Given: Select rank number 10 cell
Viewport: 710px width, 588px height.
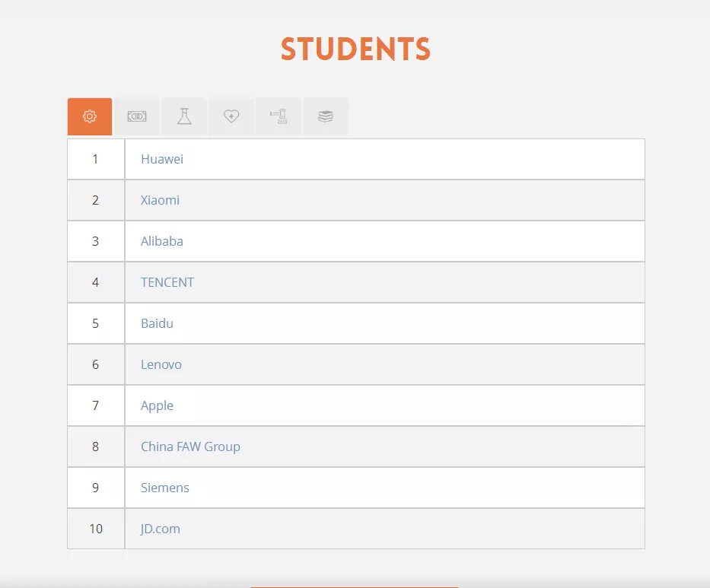Looking at the screenshot, I should click(96, 529).
